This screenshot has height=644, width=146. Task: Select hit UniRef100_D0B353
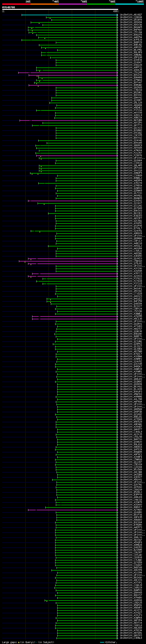pos(131,548)
